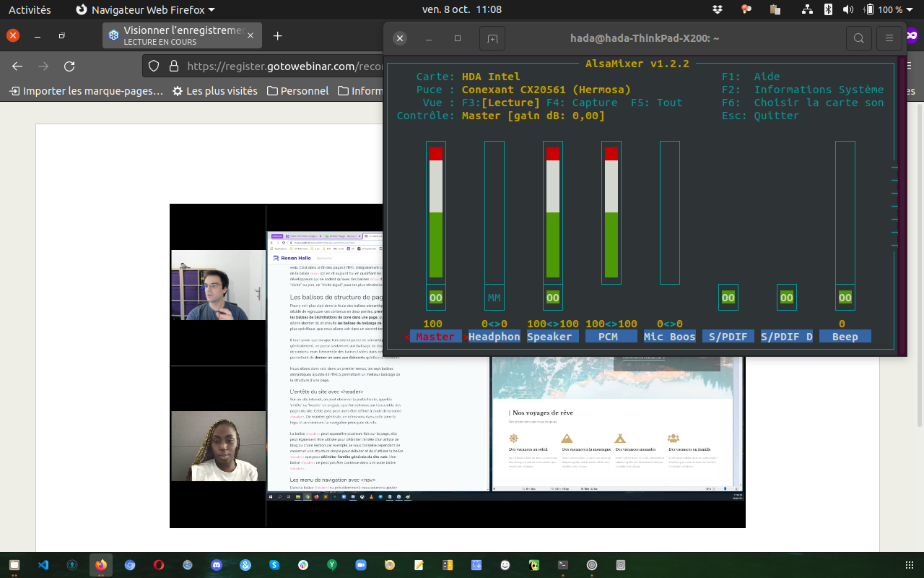Open Activités overview
924x578 pixels.
pyautogui.click(x=30, y=9)
